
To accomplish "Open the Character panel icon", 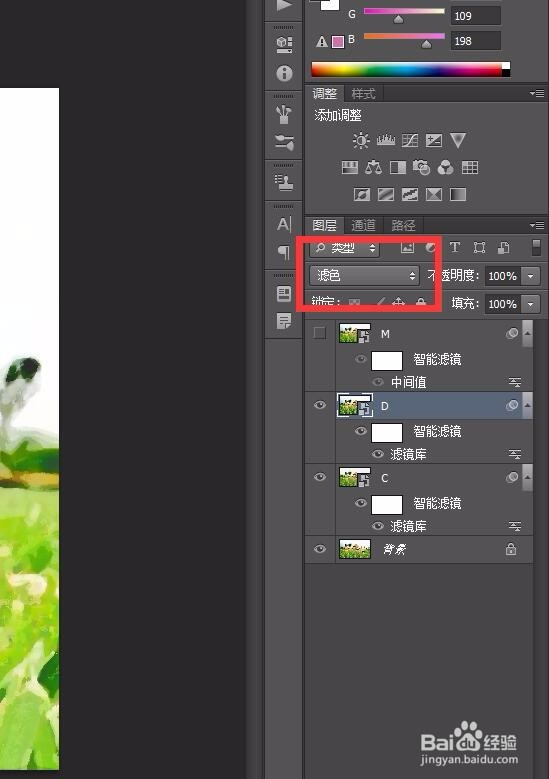I will tap(284, 224).
